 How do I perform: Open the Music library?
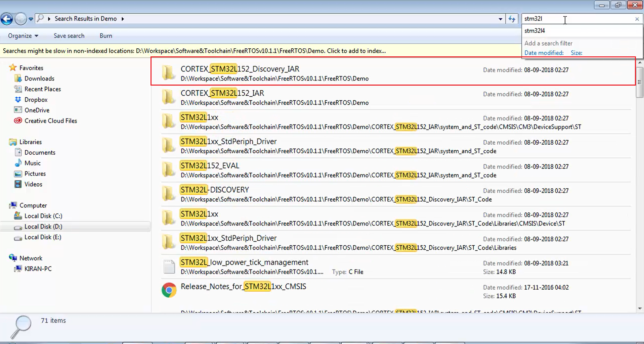(32, 163)
